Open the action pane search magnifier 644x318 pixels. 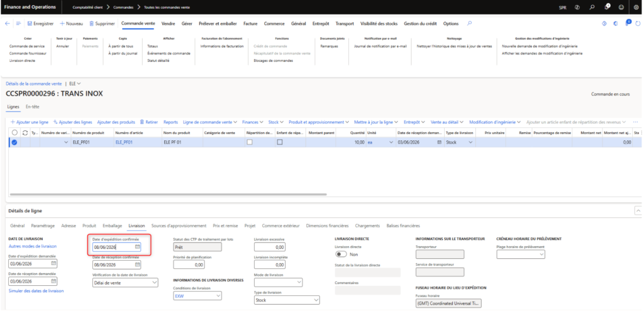click(469, 23)
